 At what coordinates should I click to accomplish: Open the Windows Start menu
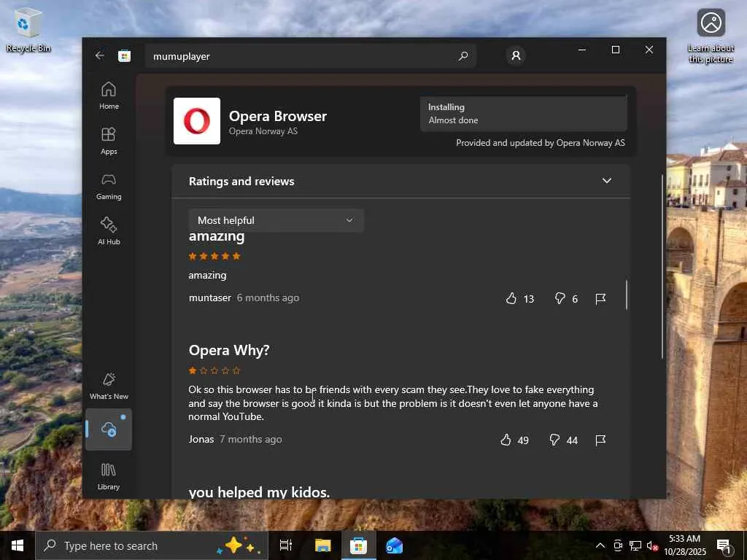(18, 545)
